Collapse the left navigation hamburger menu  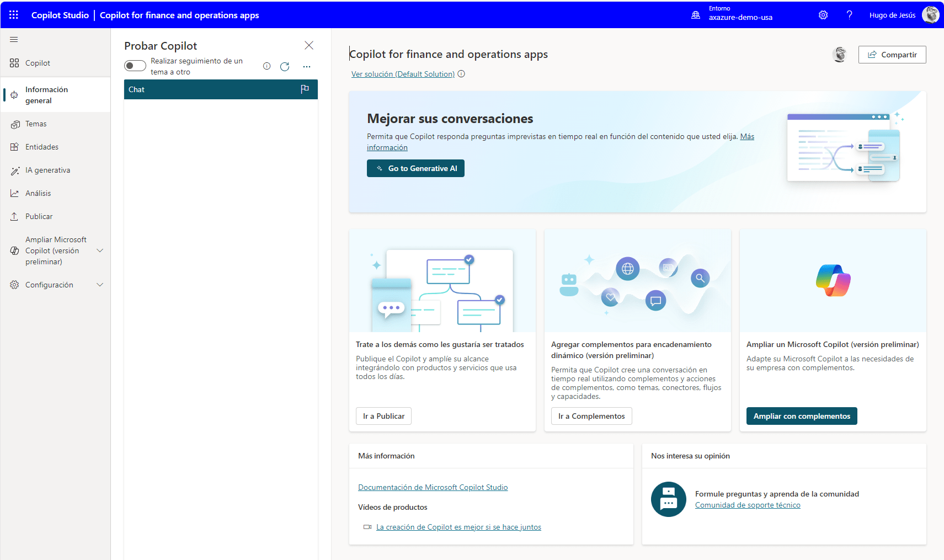14,40
